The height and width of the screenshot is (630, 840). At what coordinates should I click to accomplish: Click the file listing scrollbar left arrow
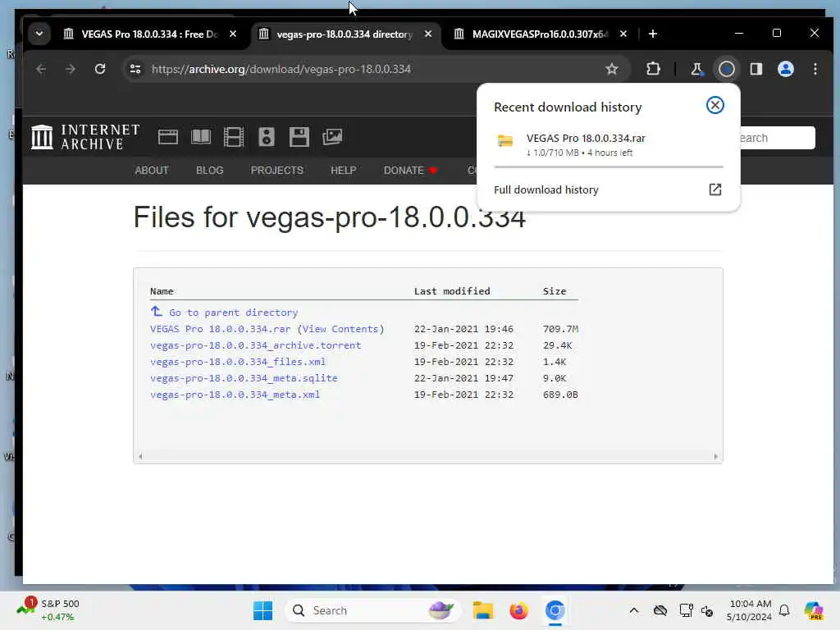pyautogui.click(x=140, y=456)
